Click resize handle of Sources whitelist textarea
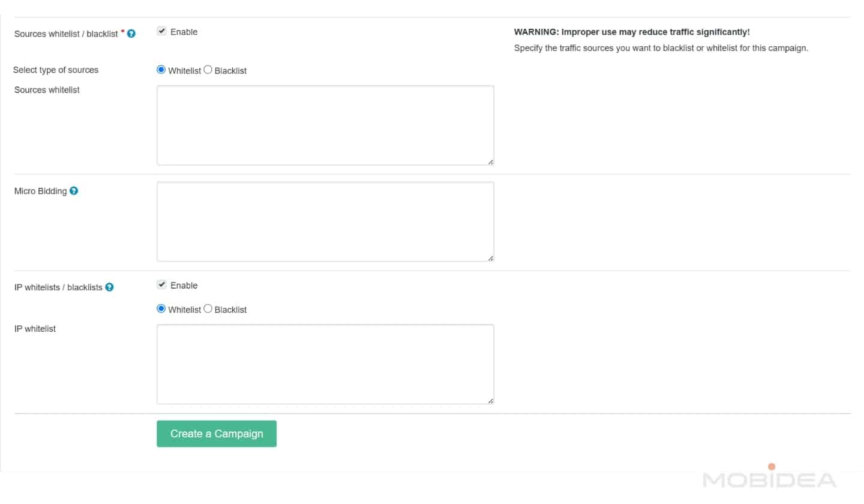Viewport: 864px width, 504px height. [490, 161]
